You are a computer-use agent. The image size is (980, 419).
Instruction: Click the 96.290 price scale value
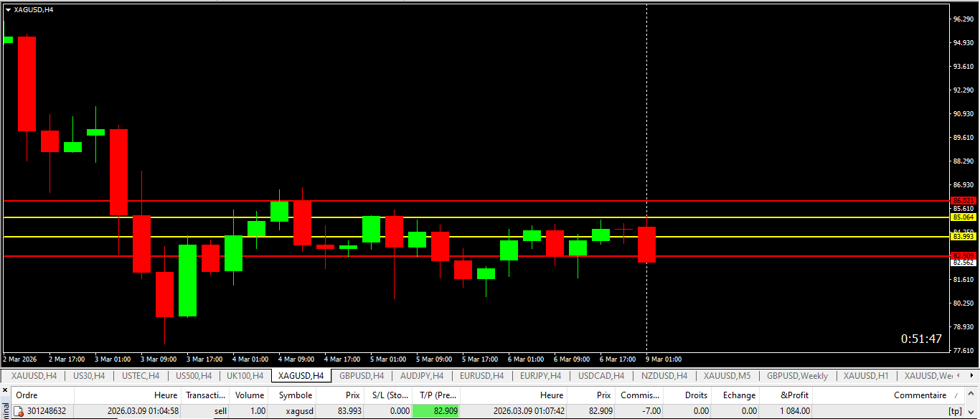963,19
